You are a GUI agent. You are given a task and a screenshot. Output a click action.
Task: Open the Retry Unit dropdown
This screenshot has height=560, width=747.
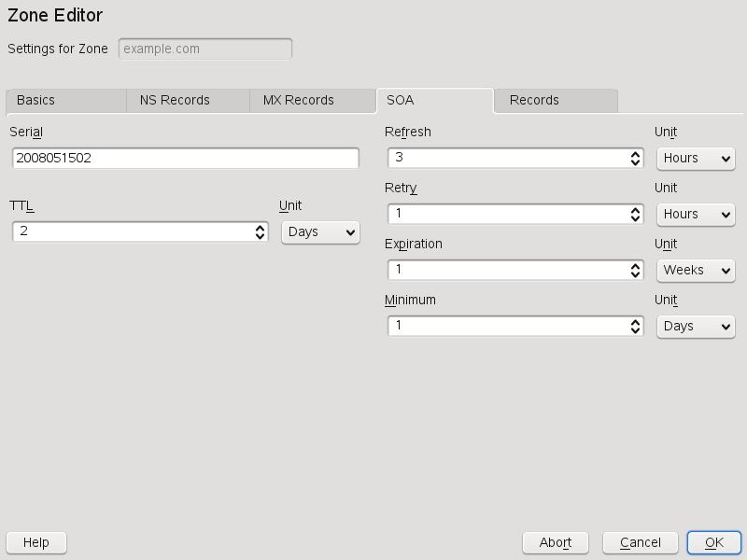pos(696,215)
